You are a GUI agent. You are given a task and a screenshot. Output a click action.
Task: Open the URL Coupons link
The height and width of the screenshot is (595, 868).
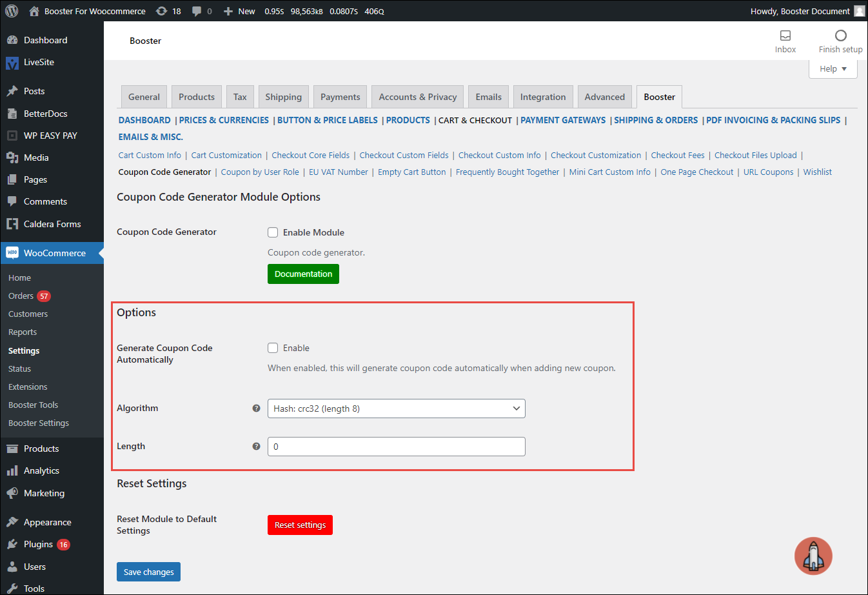click(x=768, y=172)
